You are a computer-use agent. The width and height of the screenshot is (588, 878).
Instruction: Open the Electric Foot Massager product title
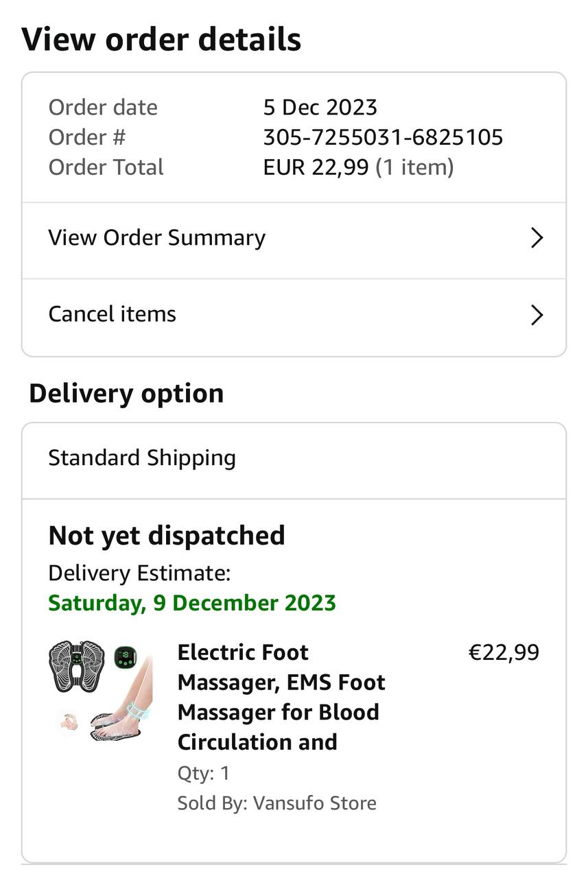pos(281,697)
